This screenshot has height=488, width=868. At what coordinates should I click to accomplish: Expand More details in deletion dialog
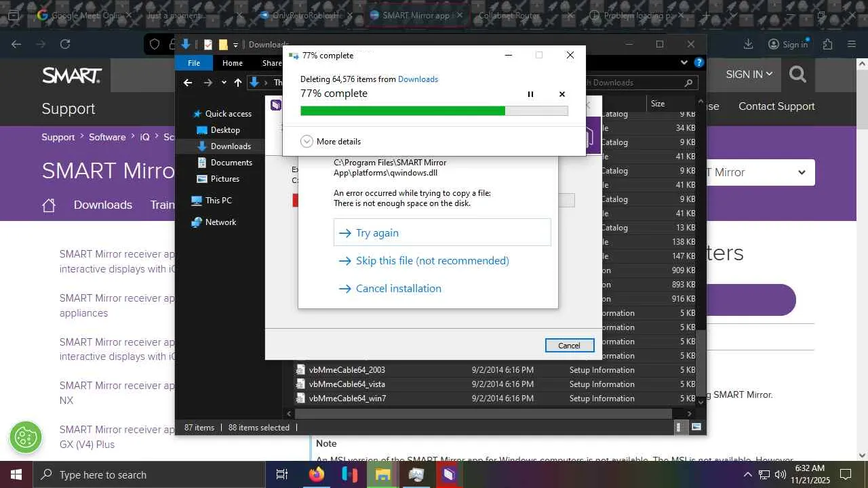(x=331, y=142)
